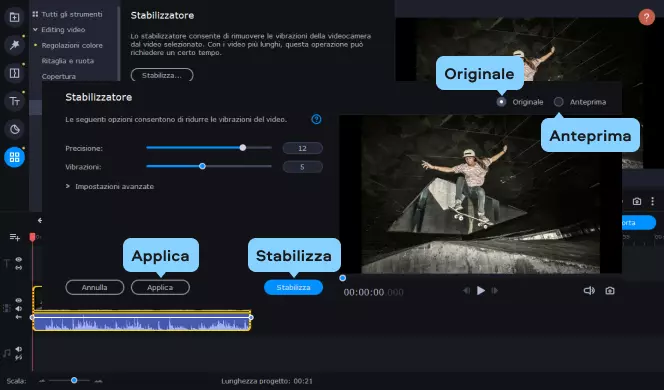Select Regolazioni colore tool
Screen dimensions: 664x390
click(72, 45)
